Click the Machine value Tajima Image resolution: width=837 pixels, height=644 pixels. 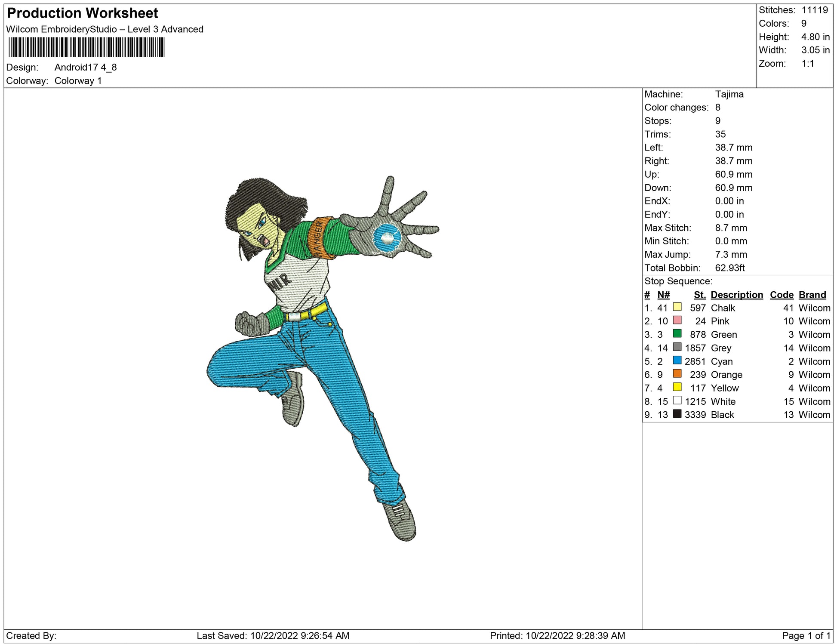[729, 94]
